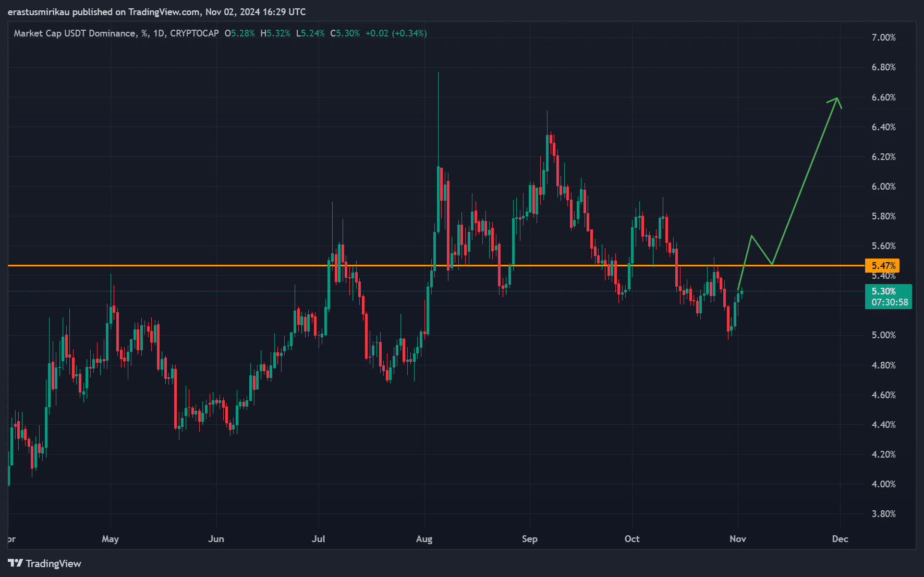The image size is (924, 577).
Task: Click the Oct label on time axis
Action: point(632,539)
